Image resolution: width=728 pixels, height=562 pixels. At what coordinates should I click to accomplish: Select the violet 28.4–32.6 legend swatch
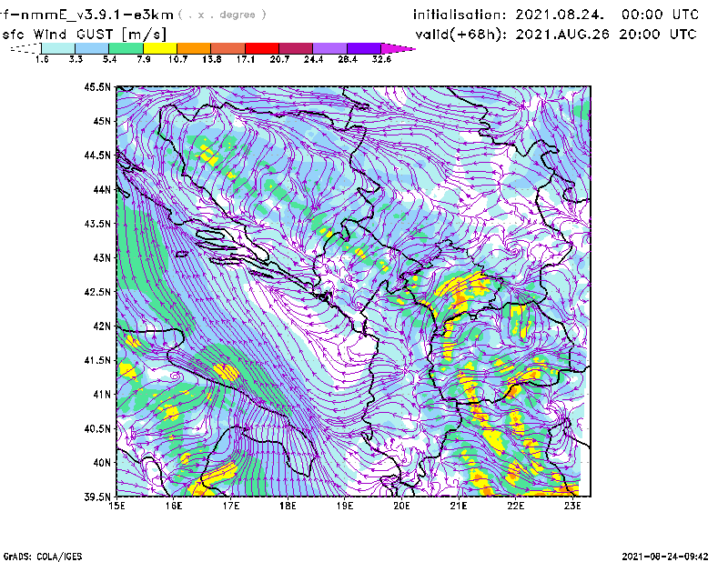pyautogui.click(x=364, y=48)
